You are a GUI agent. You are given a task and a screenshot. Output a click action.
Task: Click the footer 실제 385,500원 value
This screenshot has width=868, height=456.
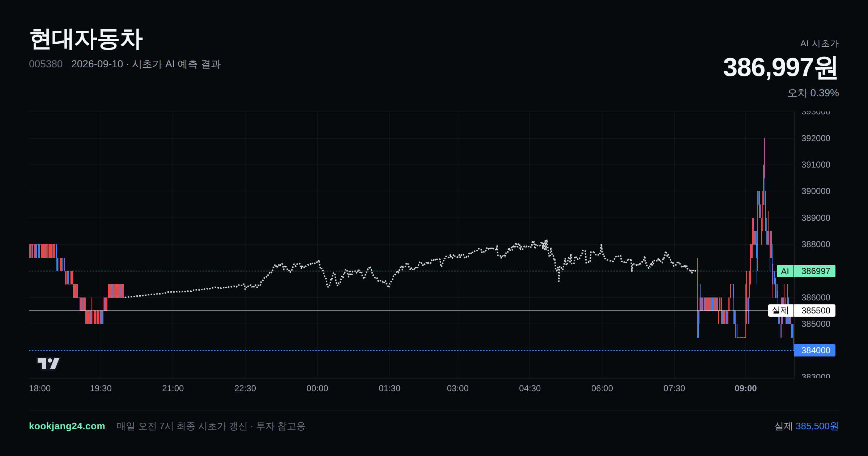click(807, 426)
